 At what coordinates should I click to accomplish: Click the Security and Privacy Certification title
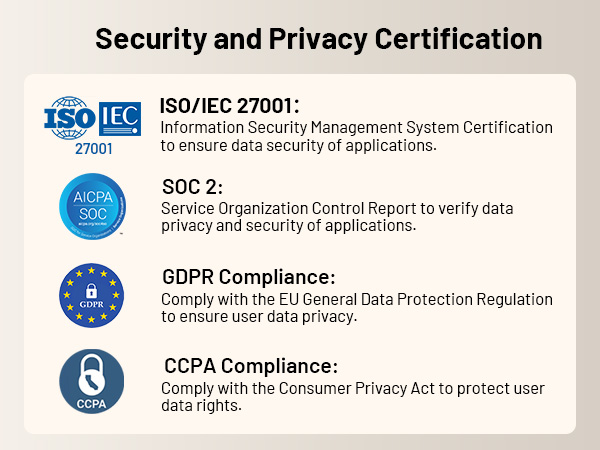click(318, 39)
